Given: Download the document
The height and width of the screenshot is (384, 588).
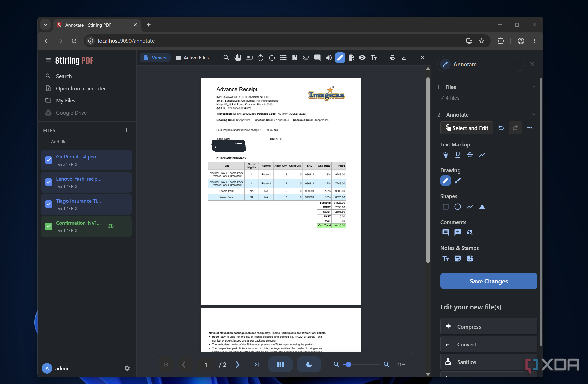Looking at the screenshot, I should [x=404, y=58].
